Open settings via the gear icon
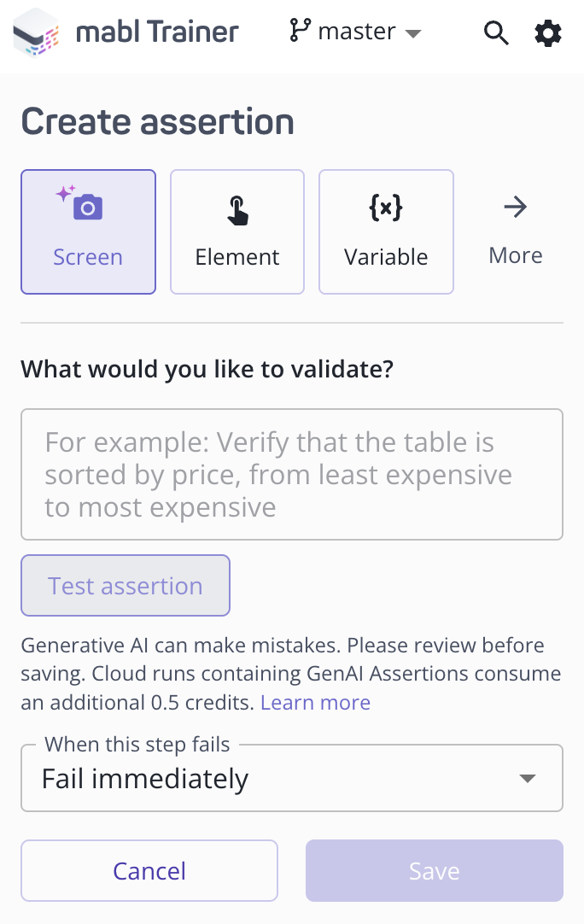 tap(548, 33)
